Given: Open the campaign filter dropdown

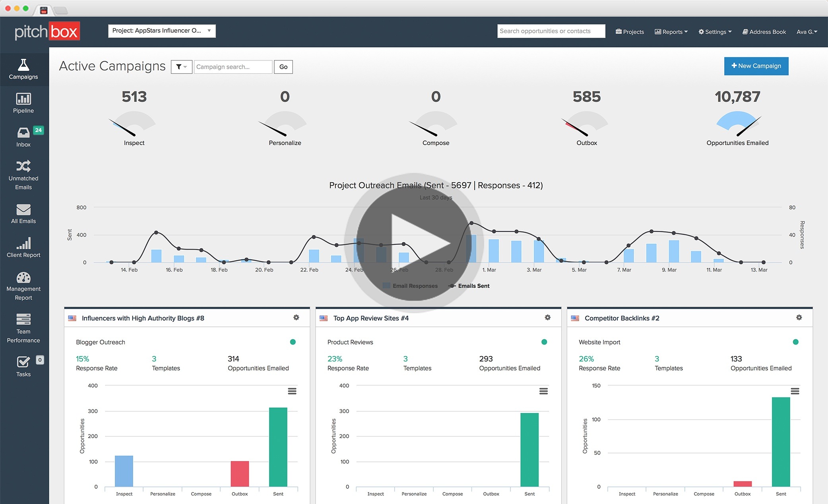Looking at the screenshot, I should click(x=181, y=67).
